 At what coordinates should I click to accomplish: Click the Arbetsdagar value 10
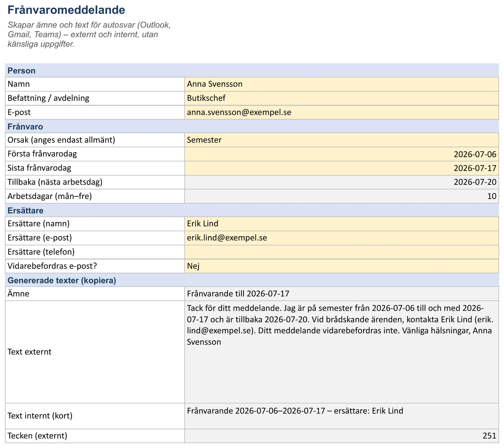(341, 196)
